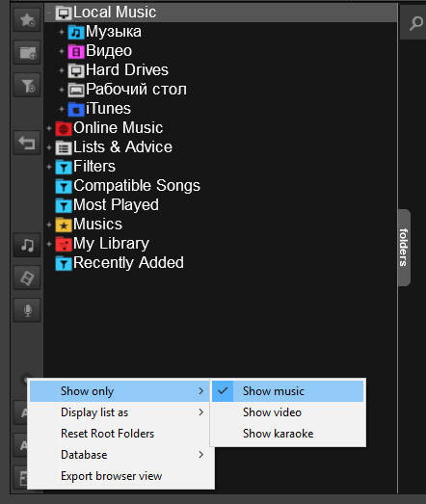426x504 pixels.
Task: Collapse the Local Music tree node
Action: click(49, 13)
